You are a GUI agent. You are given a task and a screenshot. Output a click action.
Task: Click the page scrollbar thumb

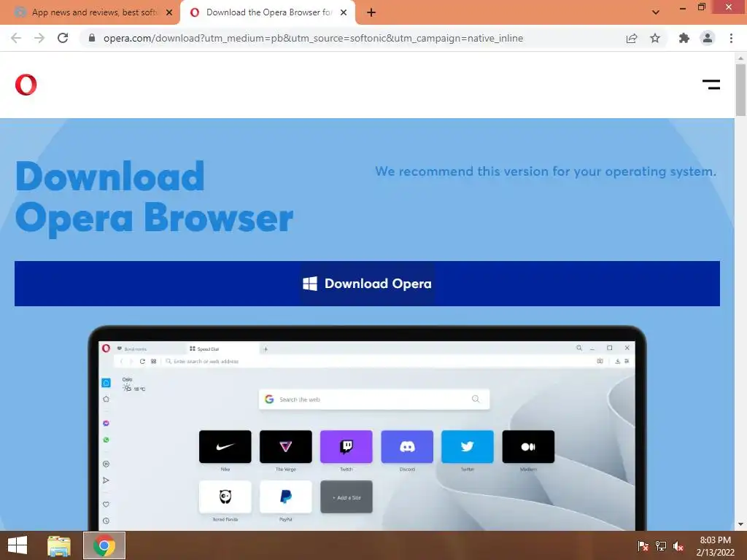tap(740, 90)
